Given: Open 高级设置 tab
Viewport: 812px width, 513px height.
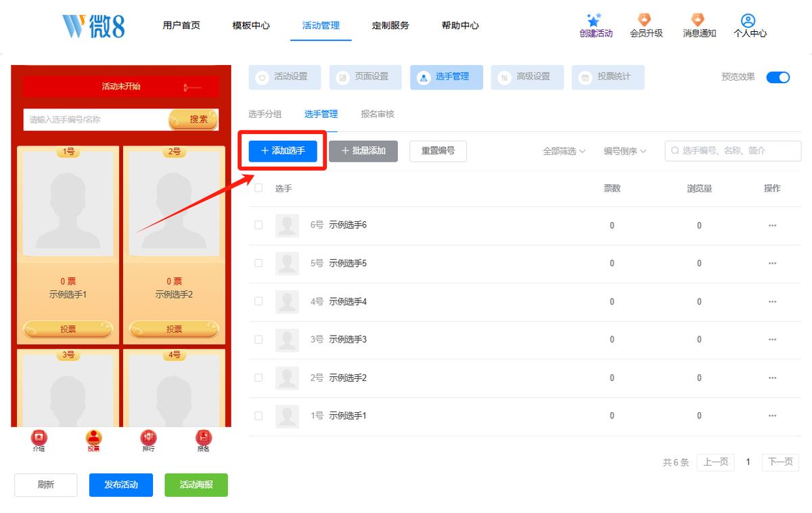Looking at the screenshot, I should point(527,77).
